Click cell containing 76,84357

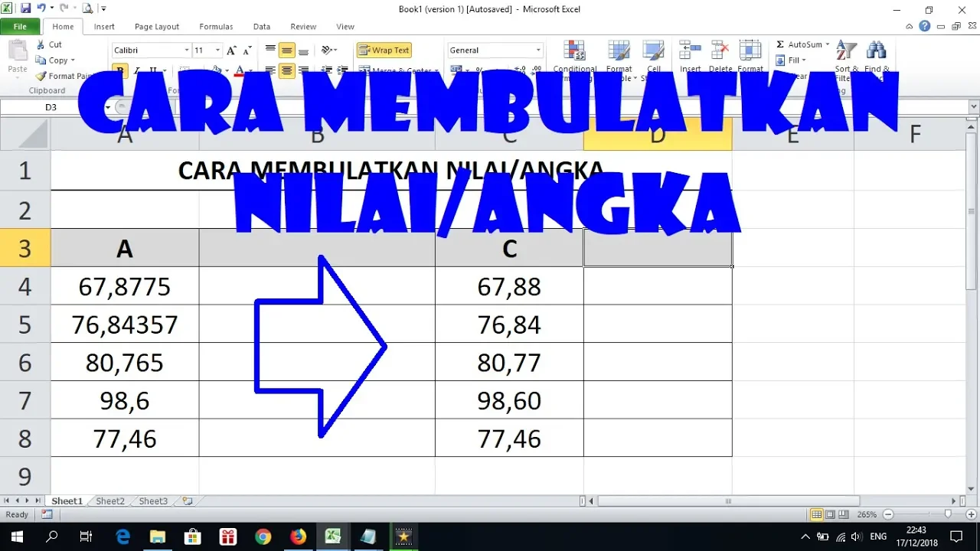[125, 324]
